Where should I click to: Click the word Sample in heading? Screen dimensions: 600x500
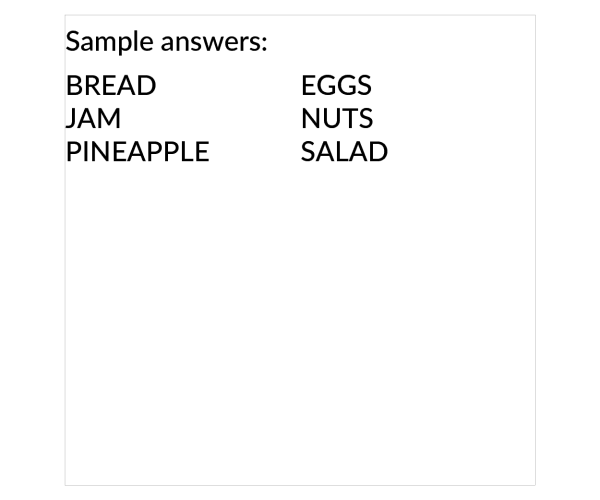(111, 42)
